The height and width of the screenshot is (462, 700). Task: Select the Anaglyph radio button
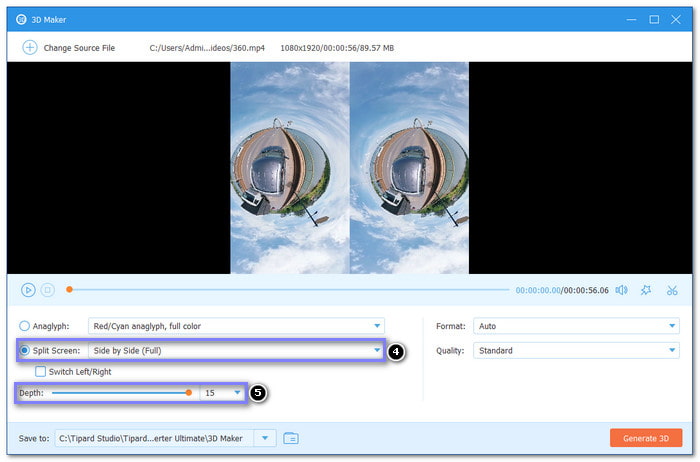25,326
